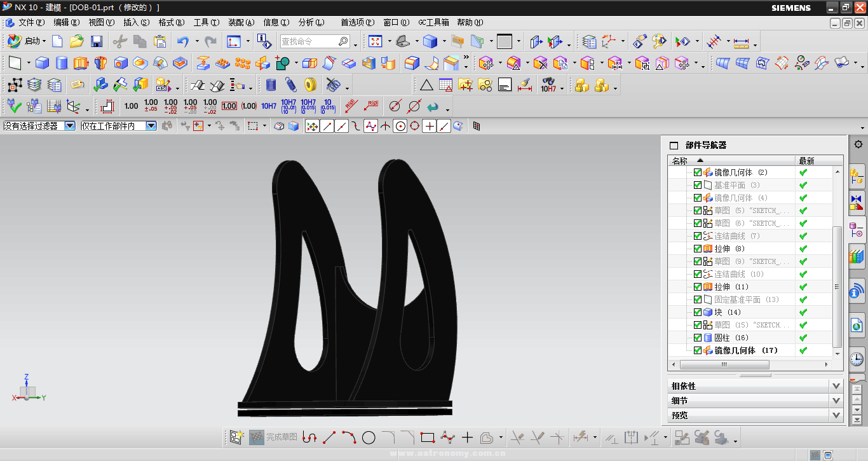
Task: Toggle the 拉伸 (11) checkbox
Action: (698, 287)
